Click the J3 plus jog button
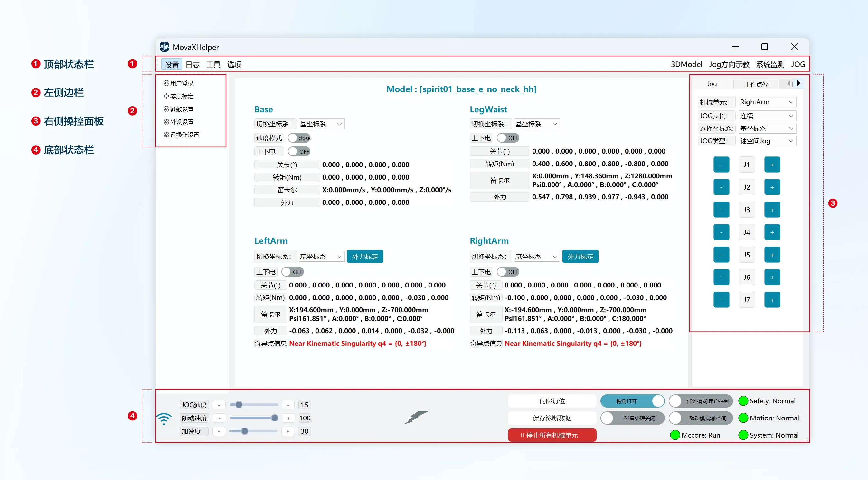 pyautogui.click(x=772, y=210)
